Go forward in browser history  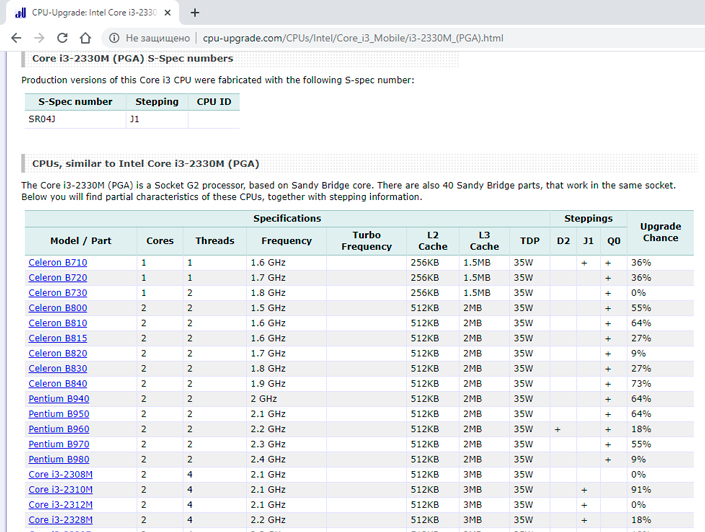pos(39,38)
